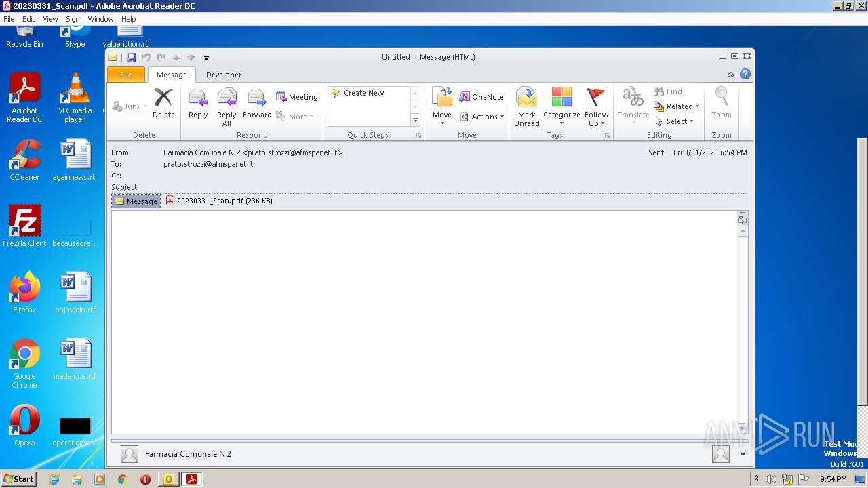Forward this message
Viewport: 868px width, 488px height.
coord(257,104)
